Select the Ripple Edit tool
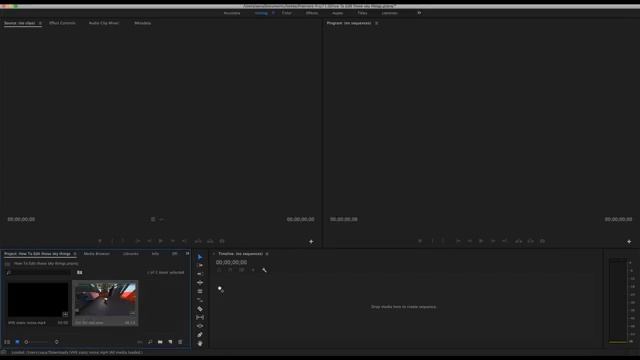Image resolution: width=640 pixels, height=360 pixels. pyautogui.click(x=200, y=282)
